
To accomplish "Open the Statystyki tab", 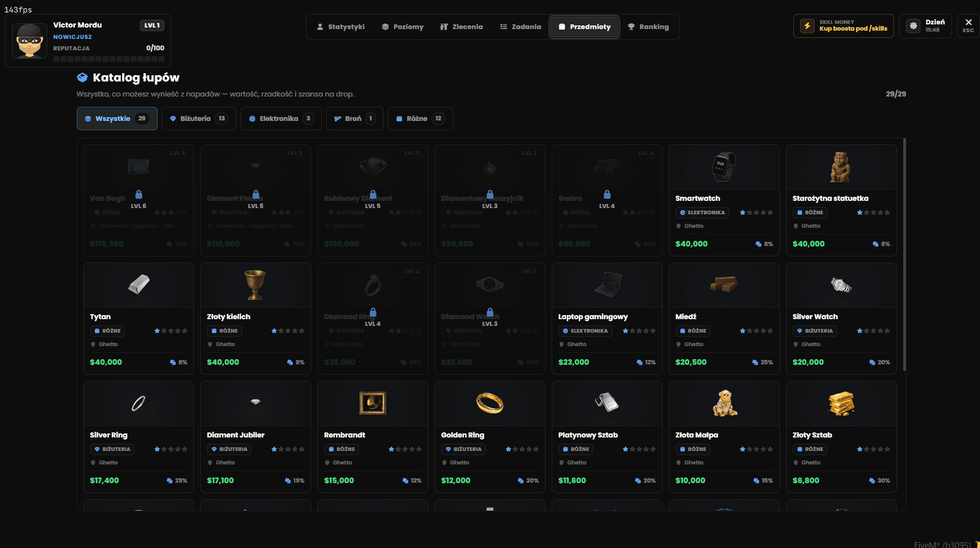I will coord(341,27).
